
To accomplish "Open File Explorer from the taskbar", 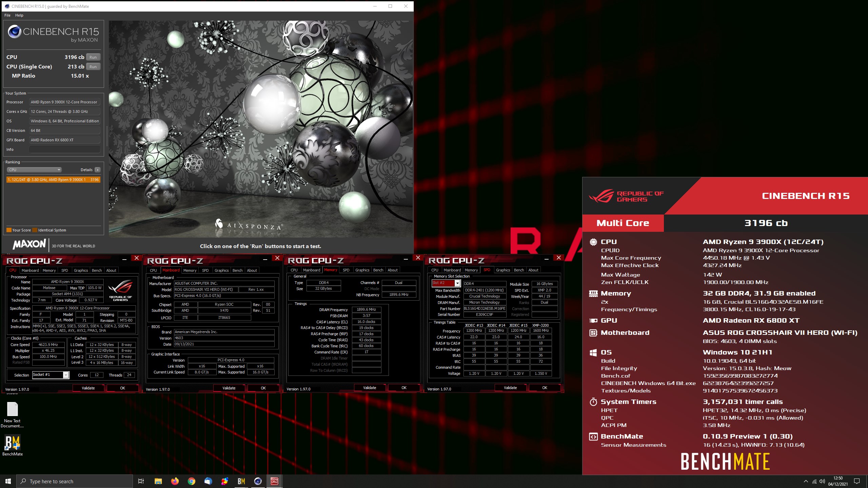I will point(158,481).
